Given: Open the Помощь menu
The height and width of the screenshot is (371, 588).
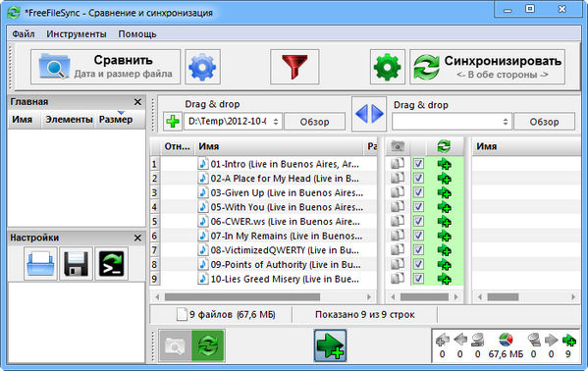Looking at the screenshot, I should [x=137, y=34].
